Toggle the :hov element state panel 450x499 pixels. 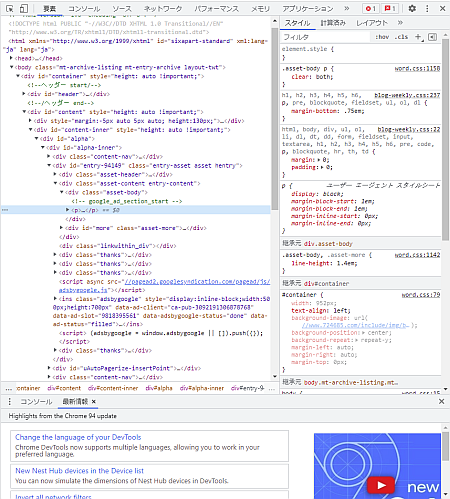click(x=382, y=37)
